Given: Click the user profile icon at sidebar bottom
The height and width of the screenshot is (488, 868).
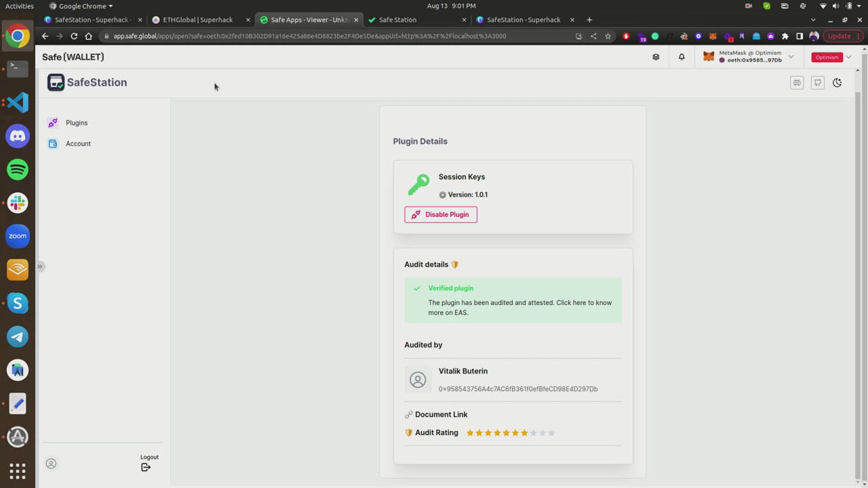Looking at the screenshot, I should tap(51, 464).
